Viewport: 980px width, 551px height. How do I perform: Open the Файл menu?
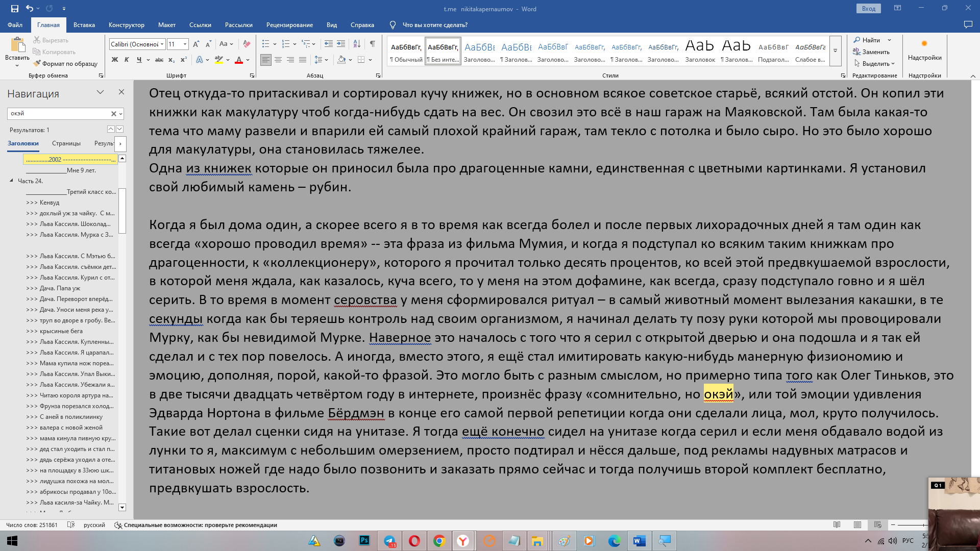[x=15, y=24]
